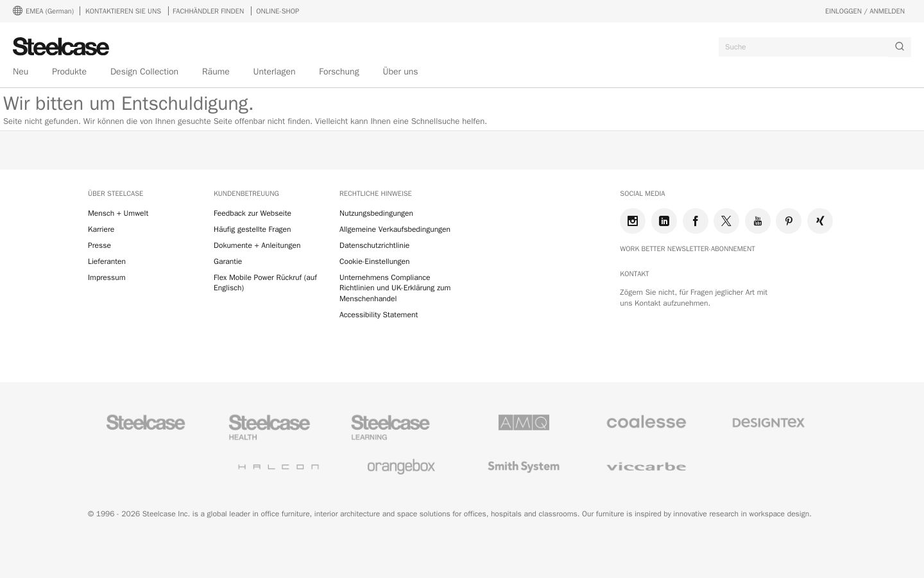Open Steelcase X (Twitter) page
The width and height of the screenshot is (924, 578).
tap(726, 221)
